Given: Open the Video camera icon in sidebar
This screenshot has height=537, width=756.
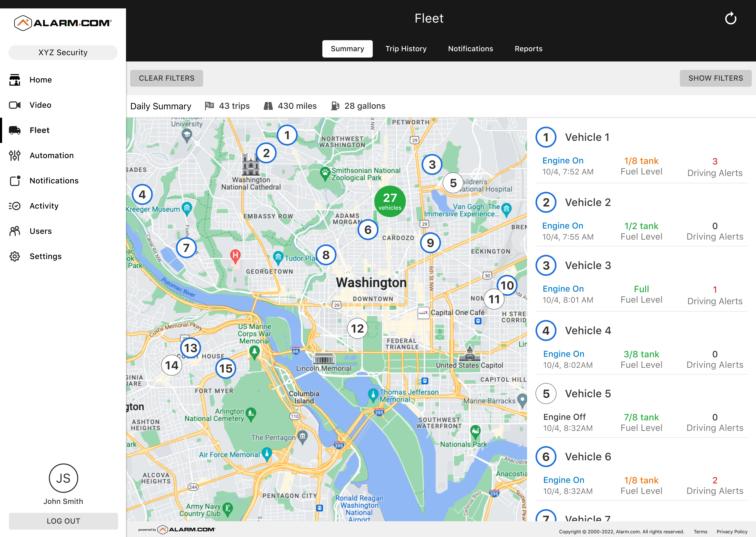Looking at the screenshot, I should (x=15, y=105).
